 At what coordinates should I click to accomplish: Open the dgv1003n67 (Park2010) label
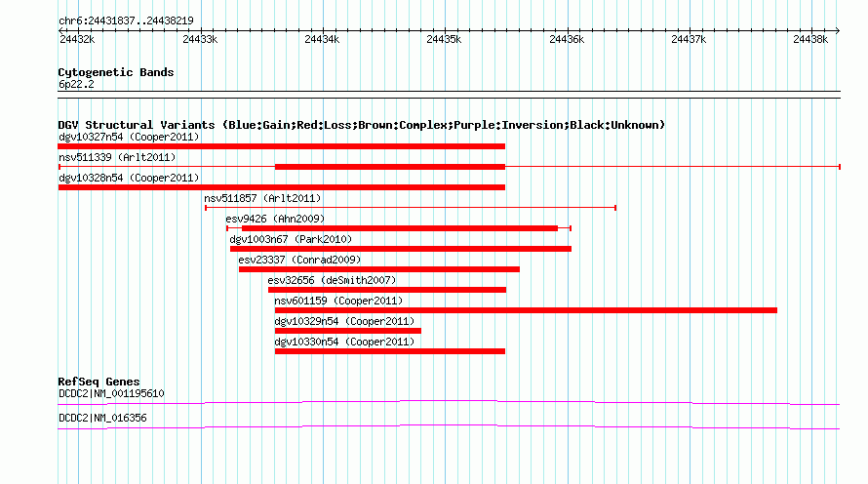tap(291, 239)
